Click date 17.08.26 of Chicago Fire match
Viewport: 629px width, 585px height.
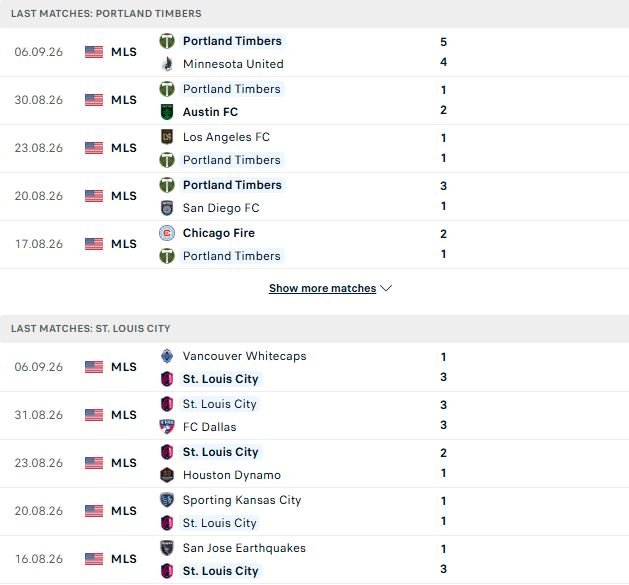(39, 244)
